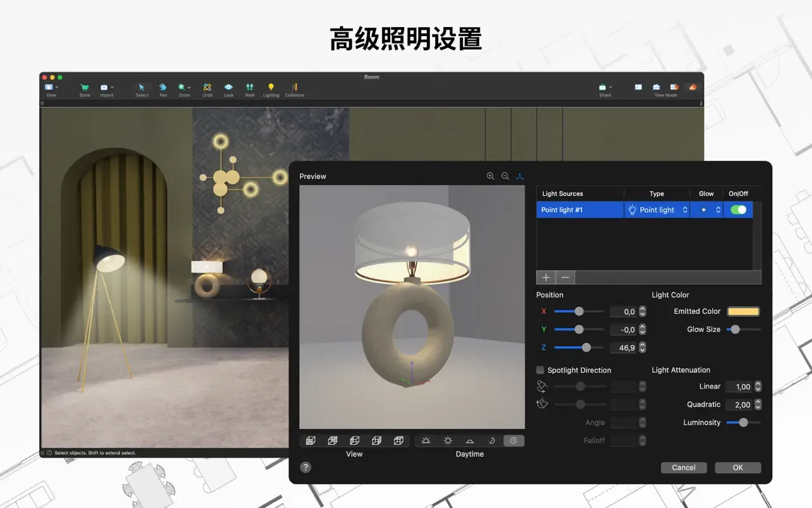812x508 pixels.
Task: Expand the View toolbar dropdown arrow
Action: click(57, 87)
